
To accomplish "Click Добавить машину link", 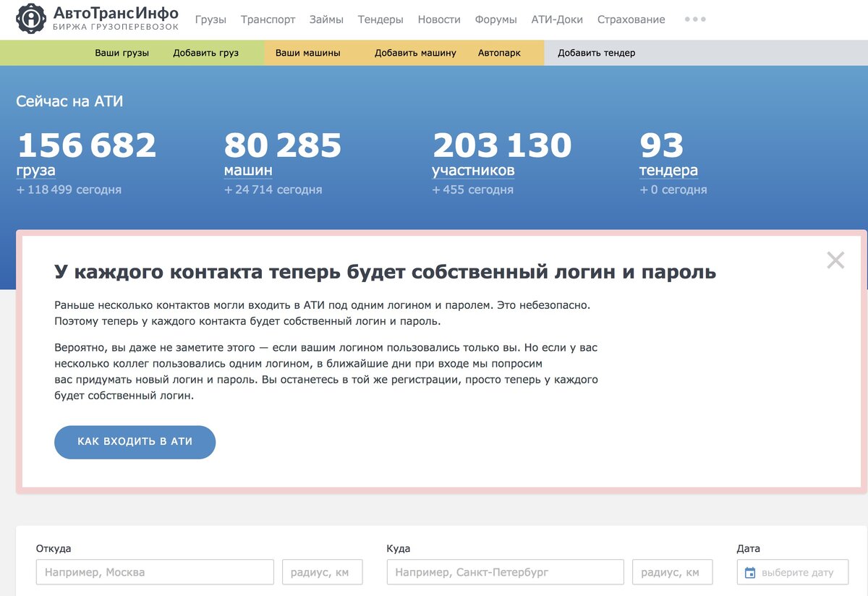I will [415, 53].
